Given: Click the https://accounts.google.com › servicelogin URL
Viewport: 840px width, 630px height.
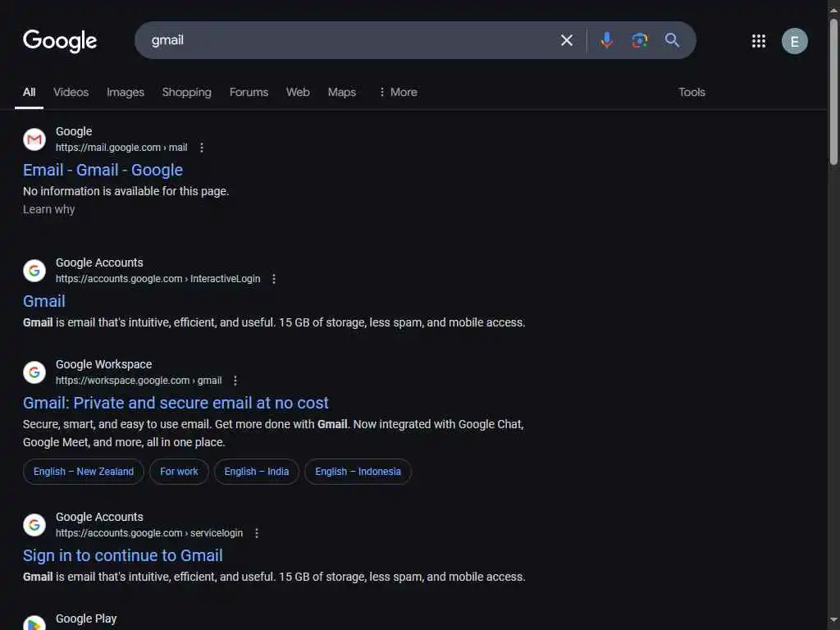Looking at the screenshot, I should coord(149,533).
